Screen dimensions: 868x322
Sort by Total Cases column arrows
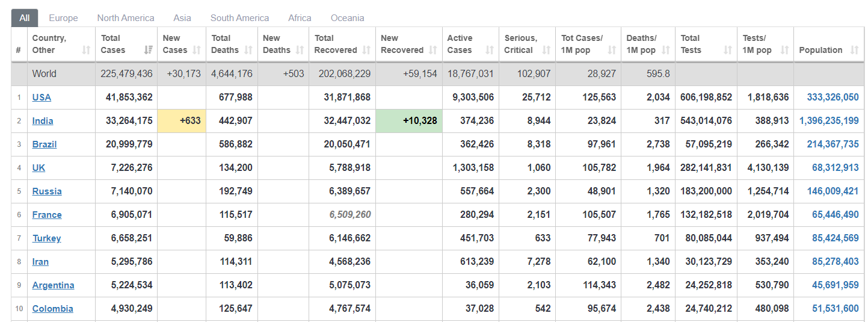[x=148, y=51]
